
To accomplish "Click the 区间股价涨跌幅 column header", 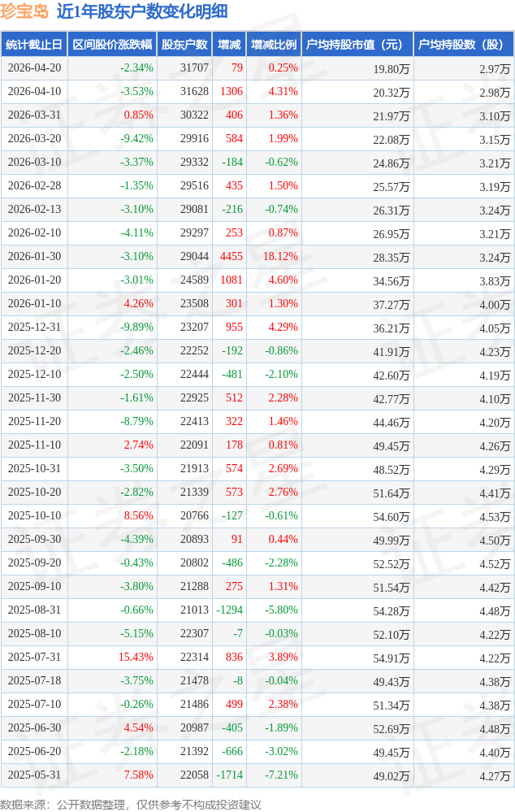I will click(112, 45).
